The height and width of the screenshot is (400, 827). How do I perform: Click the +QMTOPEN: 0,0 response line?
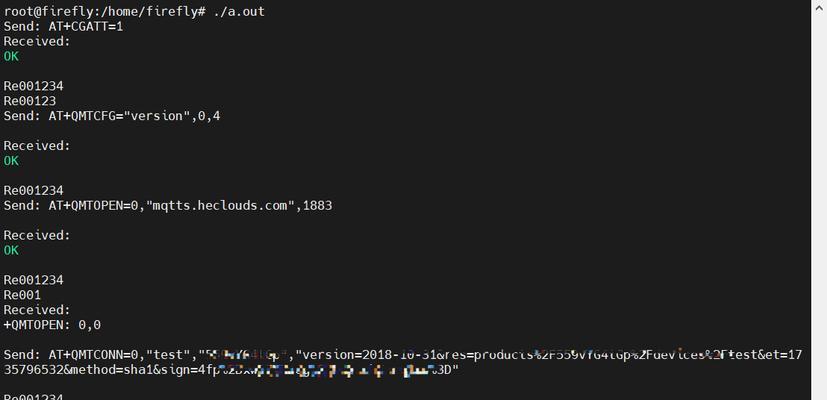52,325
